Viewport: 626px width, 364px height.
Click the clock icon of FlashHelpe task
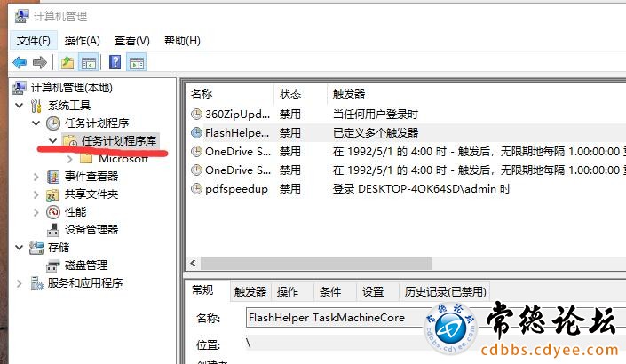point(196,132)
